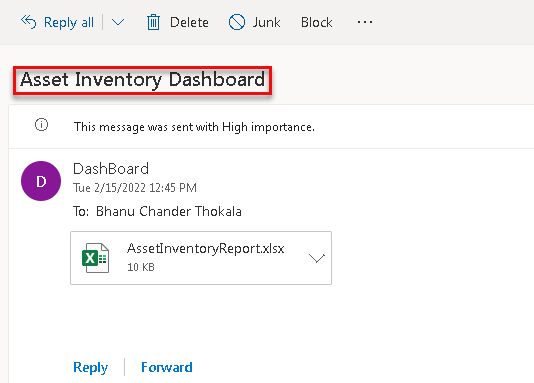Open the AssetInventoryReport.xlsx attachment dropdown arrow

(x=317, y=258)
